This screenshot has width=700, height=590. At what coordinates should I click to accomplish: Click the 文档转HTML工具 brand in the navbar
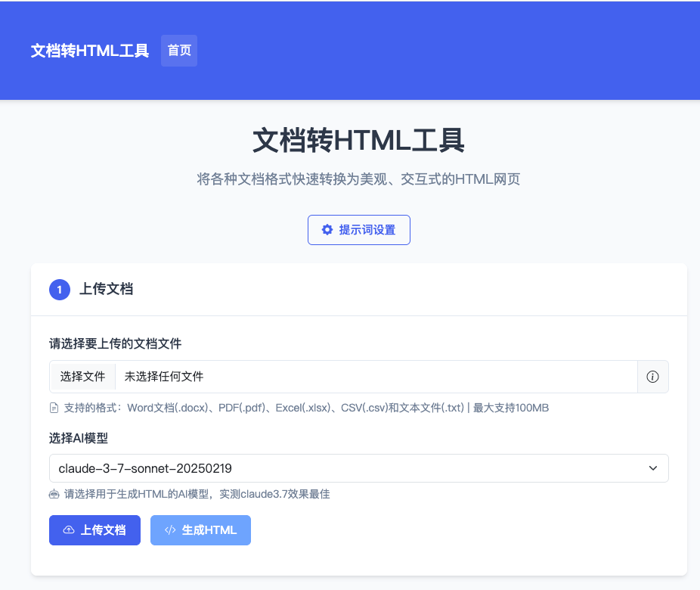coord(90,51)
